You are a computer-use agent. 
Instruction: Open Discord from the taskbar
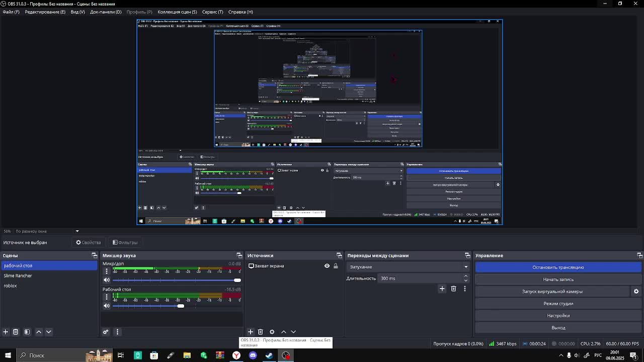tap(253, 355)
